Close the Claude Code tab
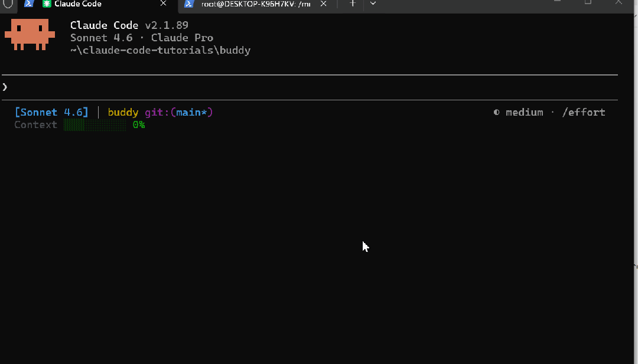 163,4
